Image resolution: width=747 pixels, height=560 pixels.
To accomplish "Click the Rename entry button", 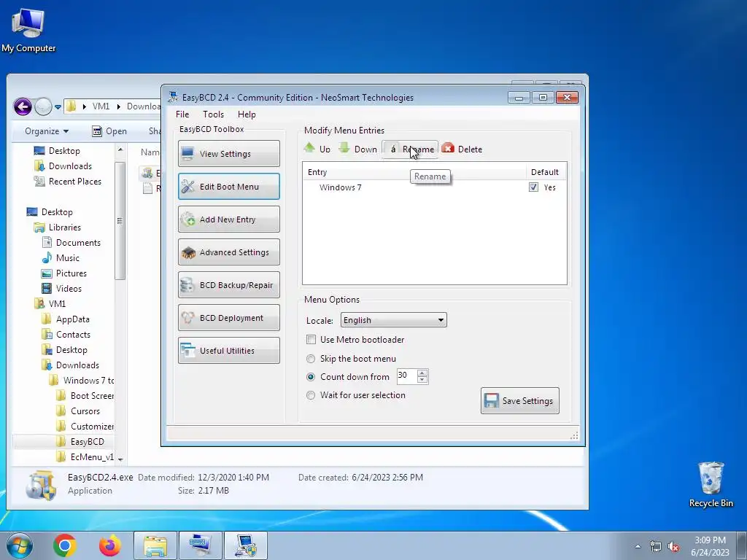I will point(410,149).
